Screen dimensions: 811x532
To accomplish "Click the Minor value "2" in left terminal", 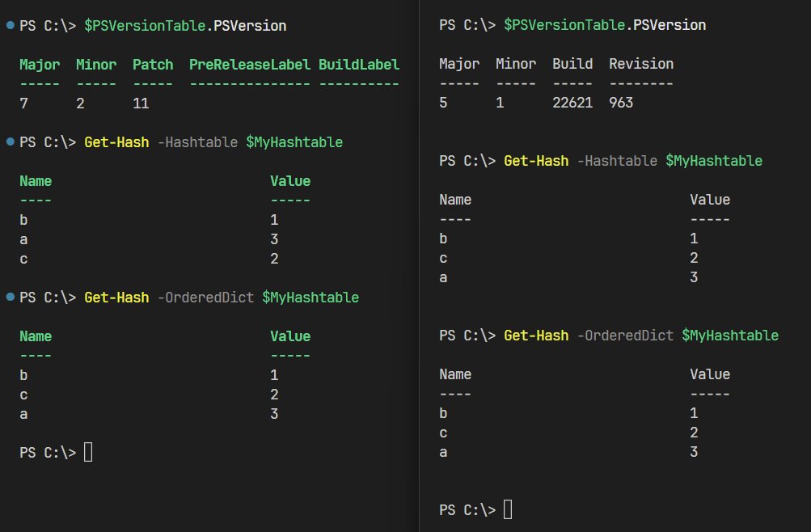I will click(x=80, y=103).
